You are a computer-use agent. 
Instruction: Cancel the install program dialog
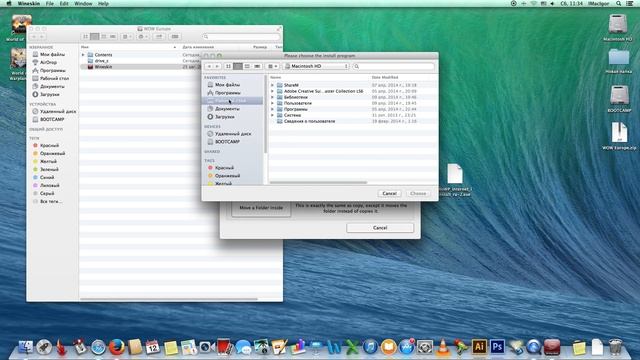[389, 193]
